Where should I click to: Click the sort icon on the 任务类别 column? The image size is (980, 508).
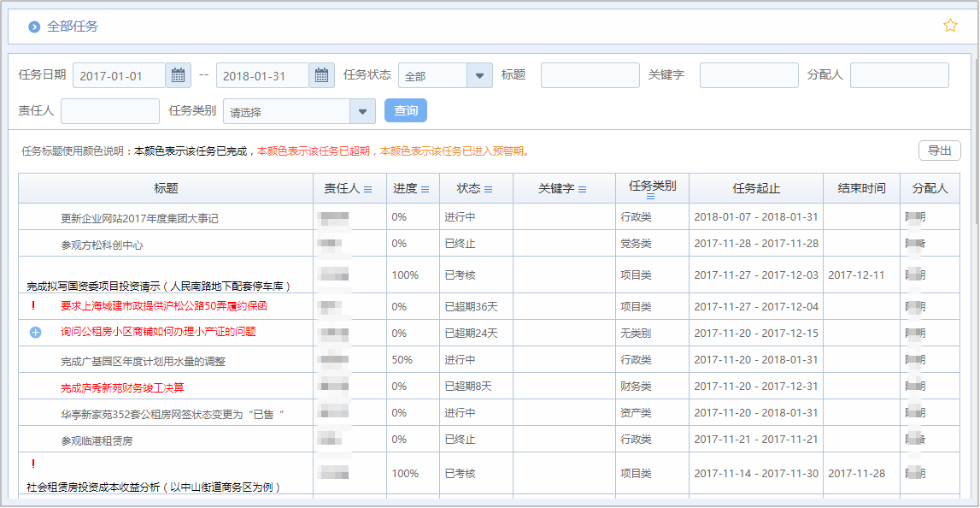tap(650, 194)
